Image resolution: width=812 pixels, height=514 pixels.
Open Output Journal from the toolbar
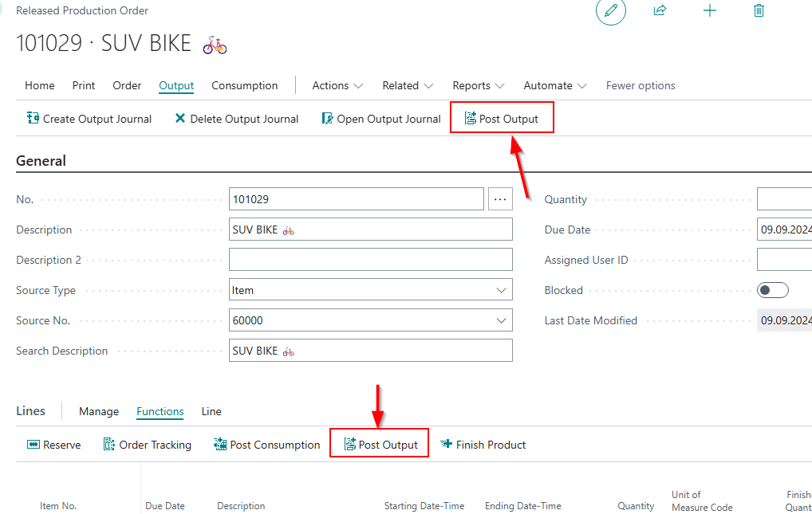click(380, 119)
